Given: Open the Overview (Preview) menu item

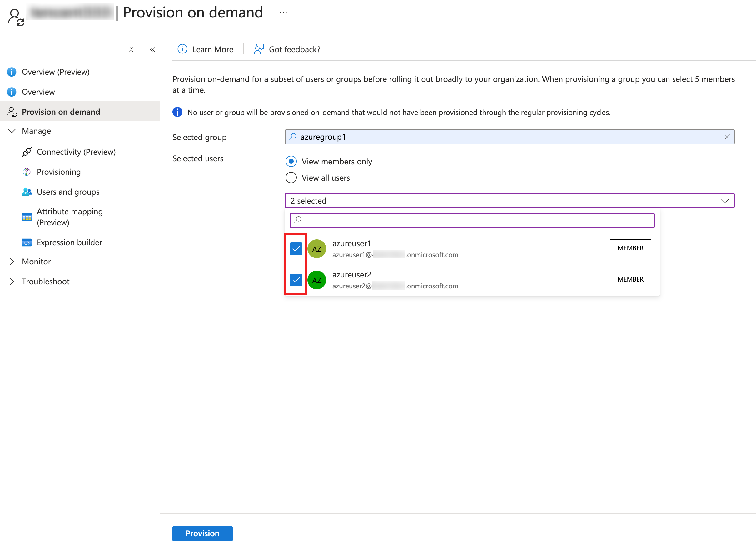Looking at the screenshot, I should 55,72.
